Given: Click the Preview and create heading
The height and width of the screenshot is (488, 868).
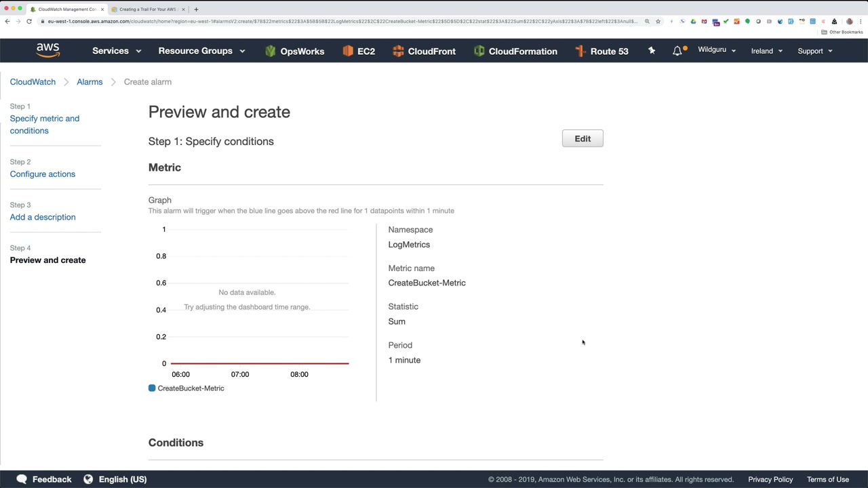Looking at the screenshot, I should [x=219, y=113].
